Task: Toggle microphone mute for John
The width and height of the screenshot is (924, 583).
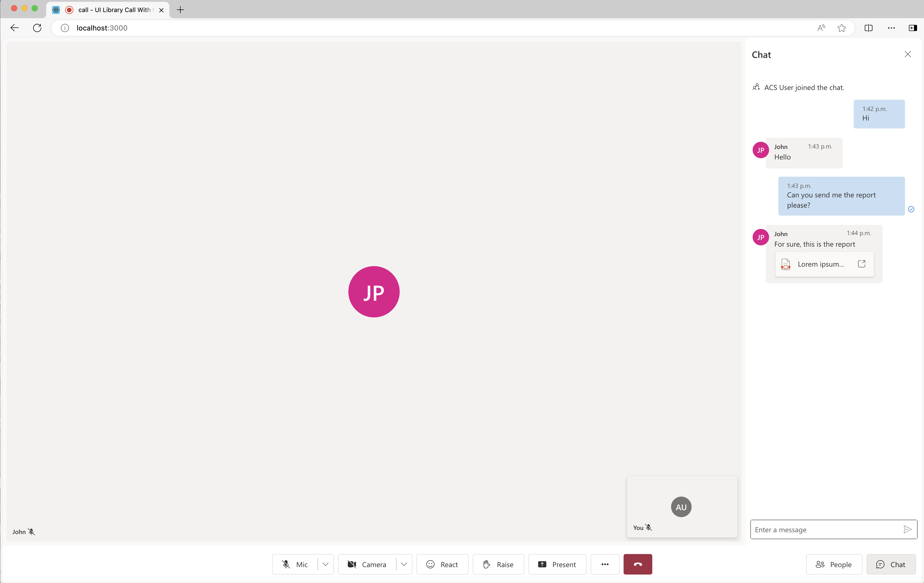Action: click(x=32, y=531)
